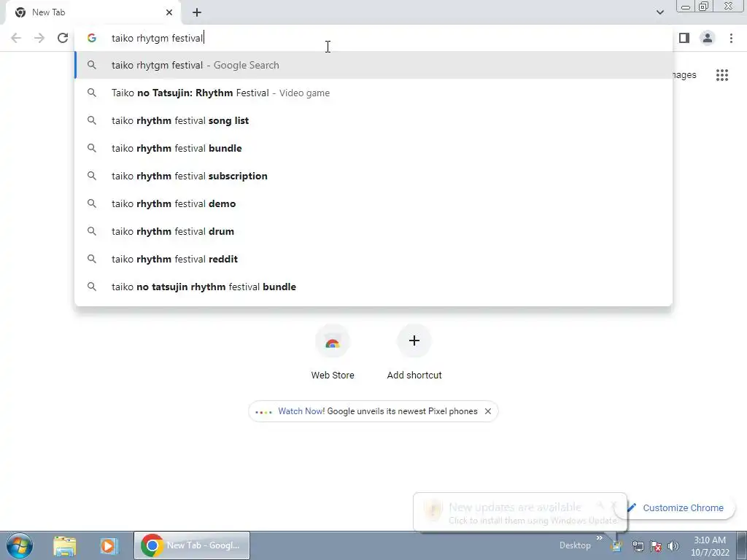Image resolution: width=747 pixels, height=560 pixels.
Task: Open the tab search dropdown chevron
Action: coord(659,12)
